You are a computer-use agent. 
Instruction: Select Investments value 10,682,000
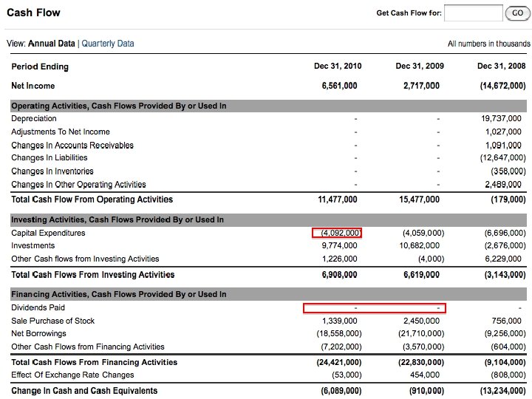(x=420, y=245)
